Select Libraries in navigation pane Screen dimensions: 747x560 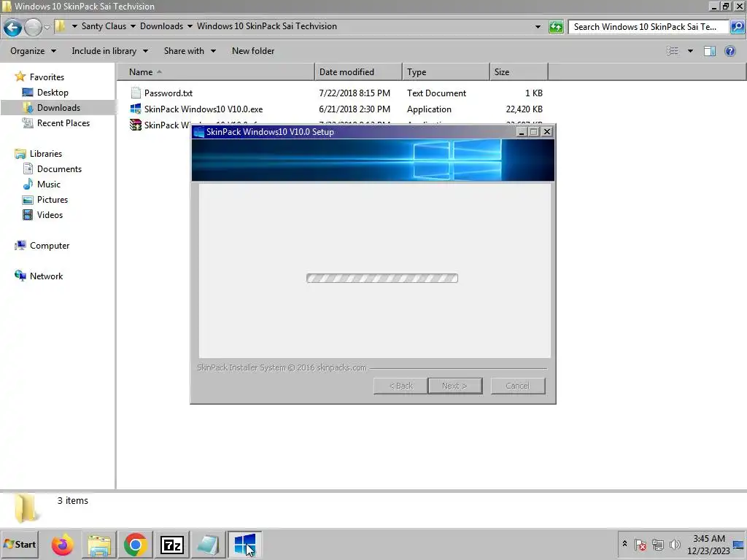(x=46, y=154)
